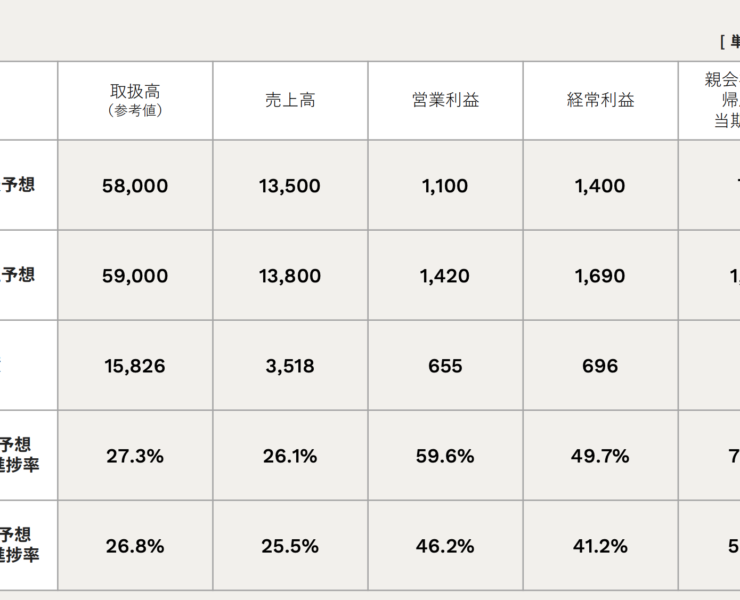Select the cell showing 3,518

point(290,366)
